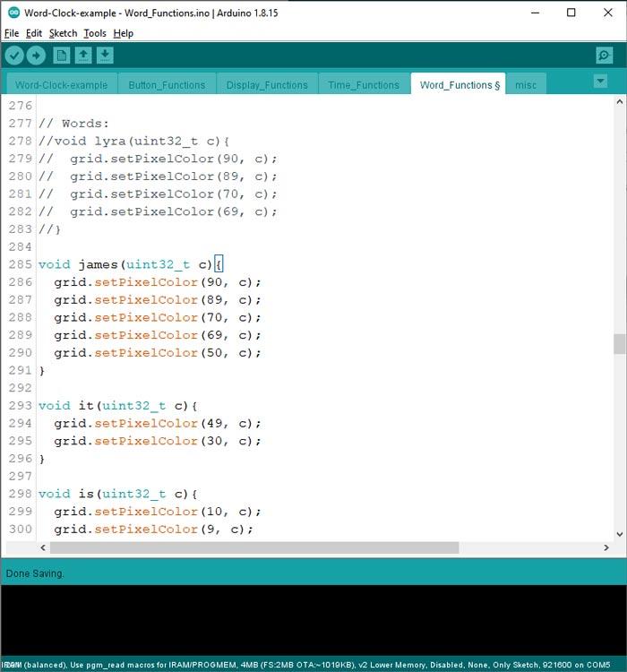Save the sketch with the down-arrow icon
This screenshot has width=627, height=672.
pos(105,56)
